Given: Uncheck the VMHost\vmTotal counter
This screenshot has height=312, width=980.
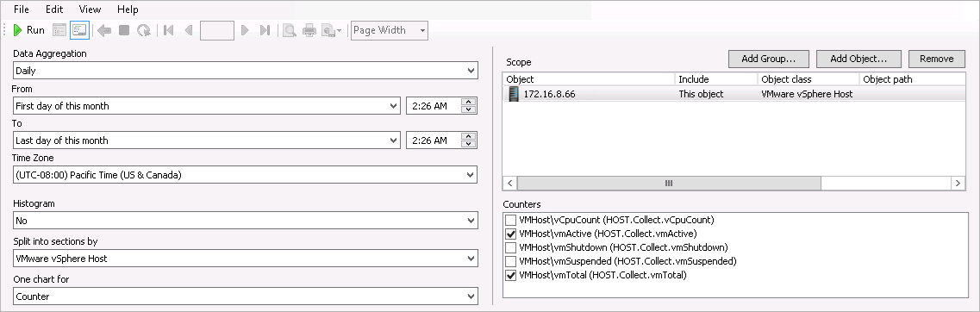Looking at the screenshot, I should click(x=510, y=275).
